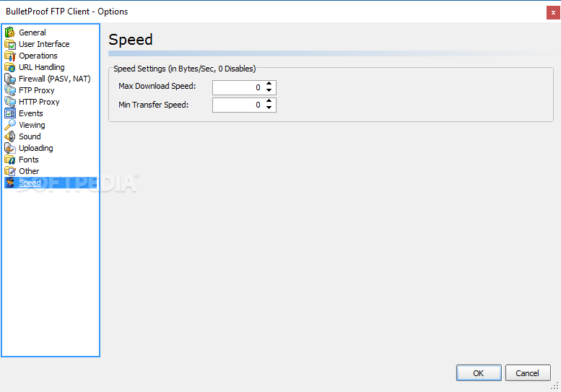Click the Viewing magnifier icon
561x392 pixels.
(x=10, y=125)
